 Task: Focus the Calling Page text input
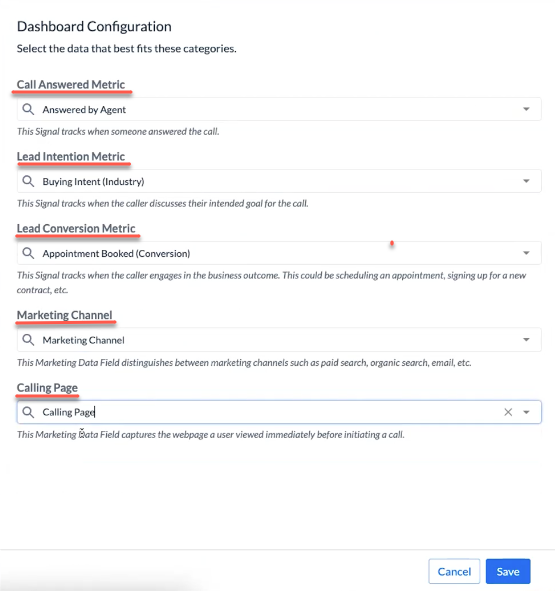click(279, 412)
